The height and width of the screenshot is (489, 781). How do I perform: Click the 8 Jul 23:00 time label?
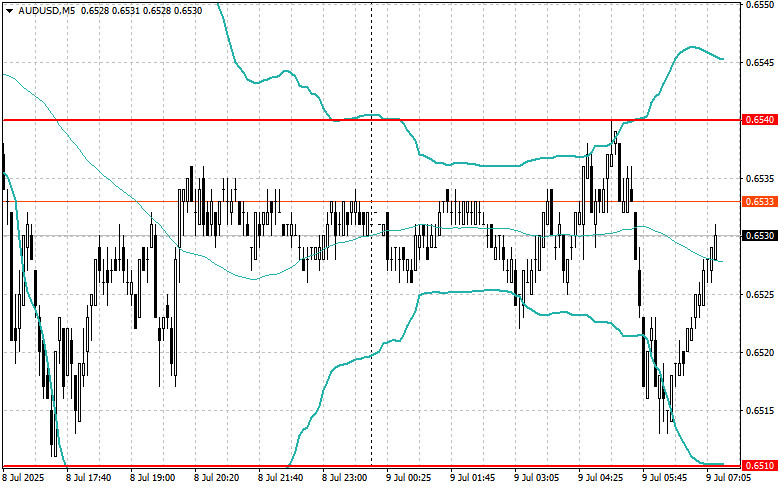(x=345, y=478)
